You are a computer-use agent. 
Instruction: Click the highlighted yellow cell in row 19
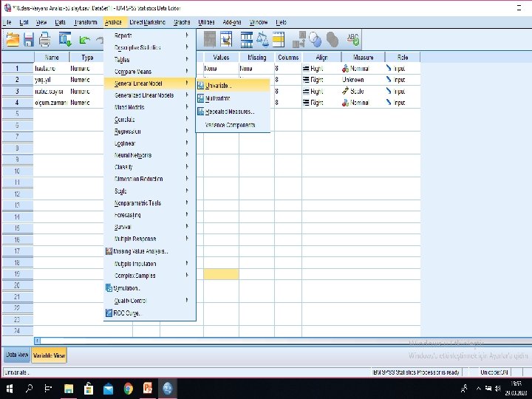point(221,274)
